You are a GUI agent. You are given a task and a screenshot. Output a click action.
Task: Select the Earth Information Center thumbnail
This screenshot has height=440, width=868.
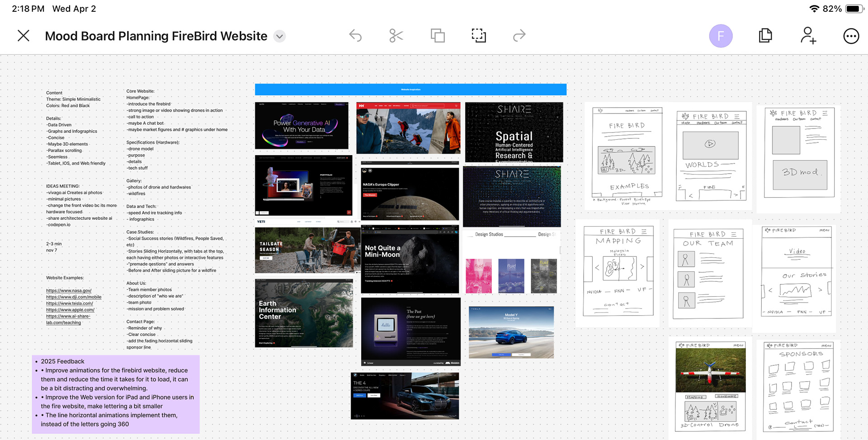(x=304, y=313)
